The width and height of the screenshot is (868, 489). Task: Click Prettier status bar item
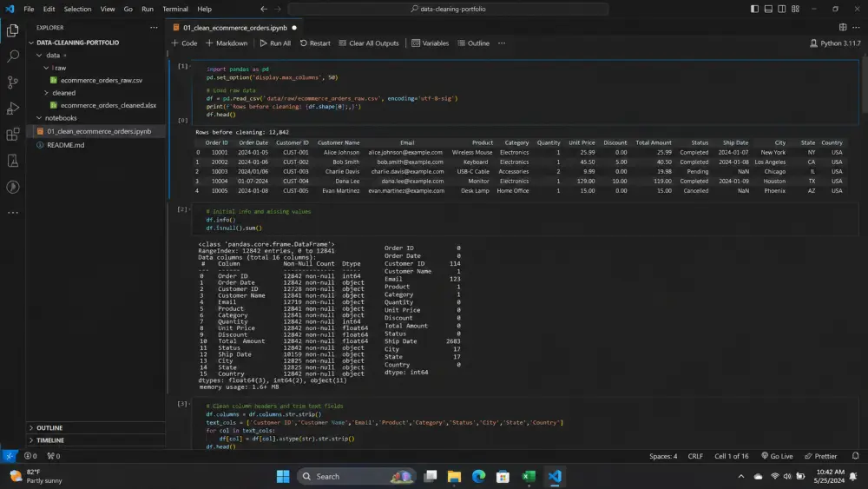coord(821,456)
